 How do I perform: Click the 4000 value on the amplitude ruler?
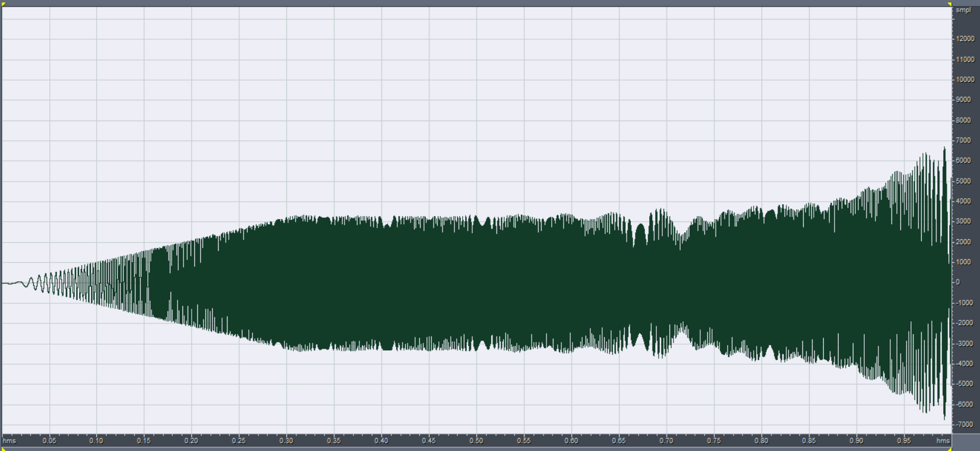tap(963, 202)
